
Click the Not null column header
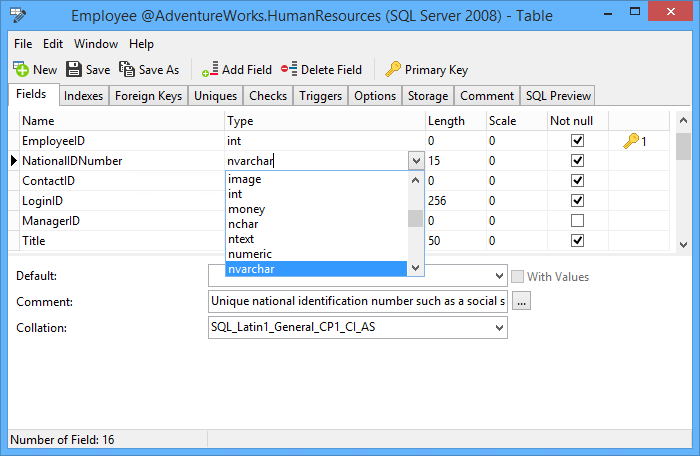point(578,121)
